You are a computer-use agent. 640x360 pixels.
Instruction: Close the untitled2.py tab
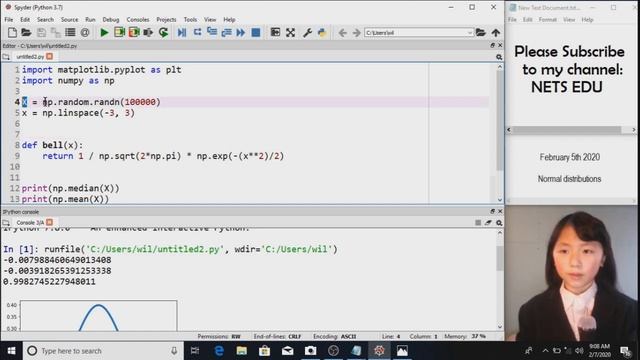coord(49,56)
